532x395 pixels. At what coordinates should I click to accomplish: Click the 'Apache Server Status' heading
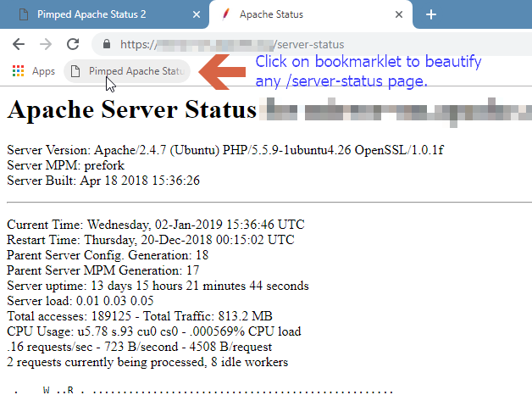(x=131, y=109)
